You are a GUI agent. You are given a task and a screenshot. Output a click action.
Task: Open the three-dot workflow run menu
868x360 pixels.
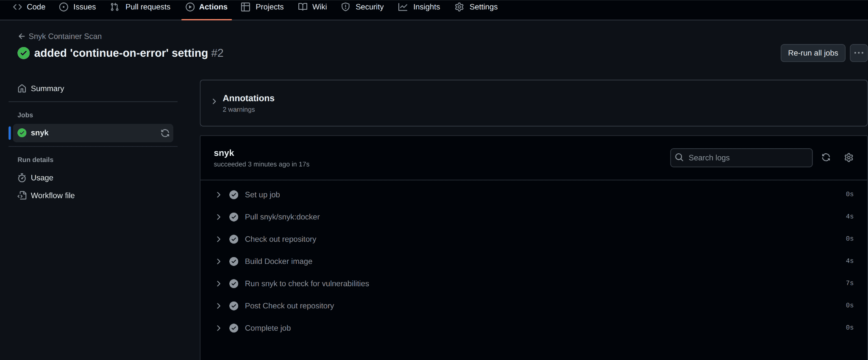pyautogui.click(x=859, y=53)
